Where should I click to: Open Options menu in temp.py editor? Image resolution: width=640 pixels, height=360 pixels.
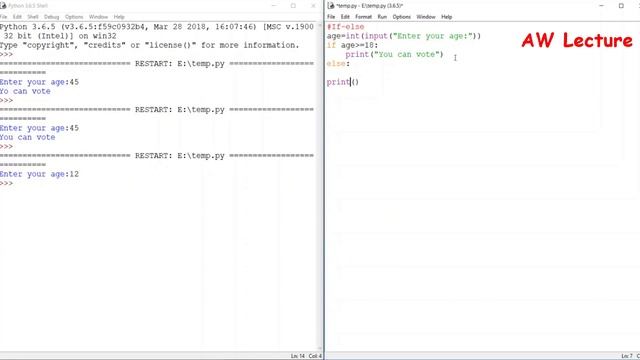coord(402,17)
